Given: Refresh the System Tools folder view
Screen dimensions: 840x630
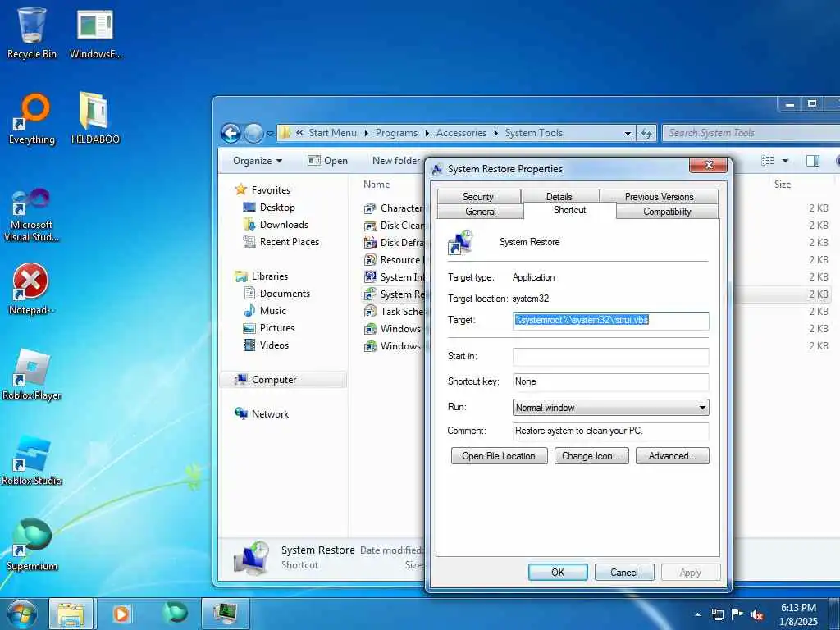Looking at the screenshot, I should tap(647, 133).
